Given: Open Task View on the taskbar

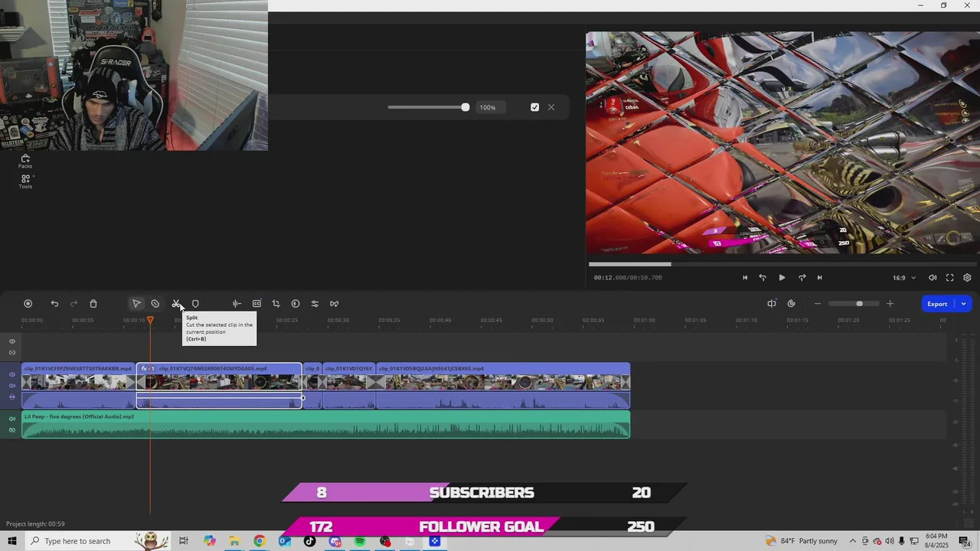Looking at the screenshot, I should [184, 541].
